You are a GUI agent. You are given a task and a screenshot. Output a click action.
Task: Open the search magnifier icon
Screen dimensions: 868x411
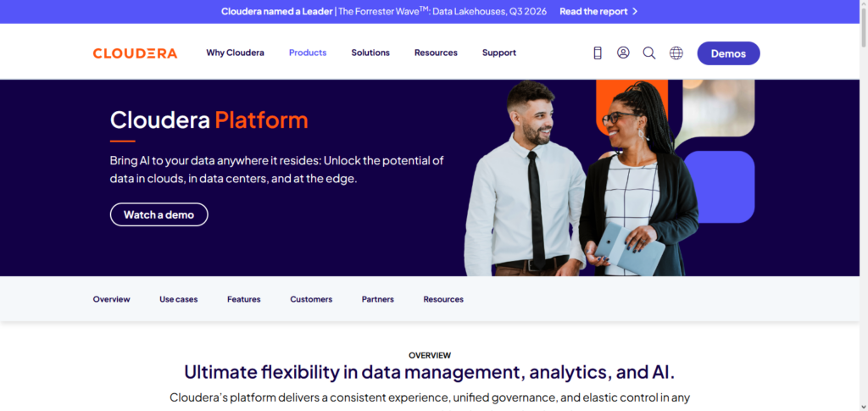click(x=649, y=53)
